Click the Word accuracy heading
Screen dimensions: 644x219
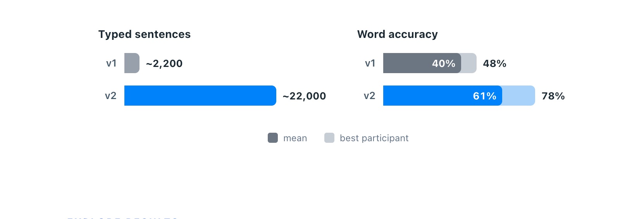[398, 34]
